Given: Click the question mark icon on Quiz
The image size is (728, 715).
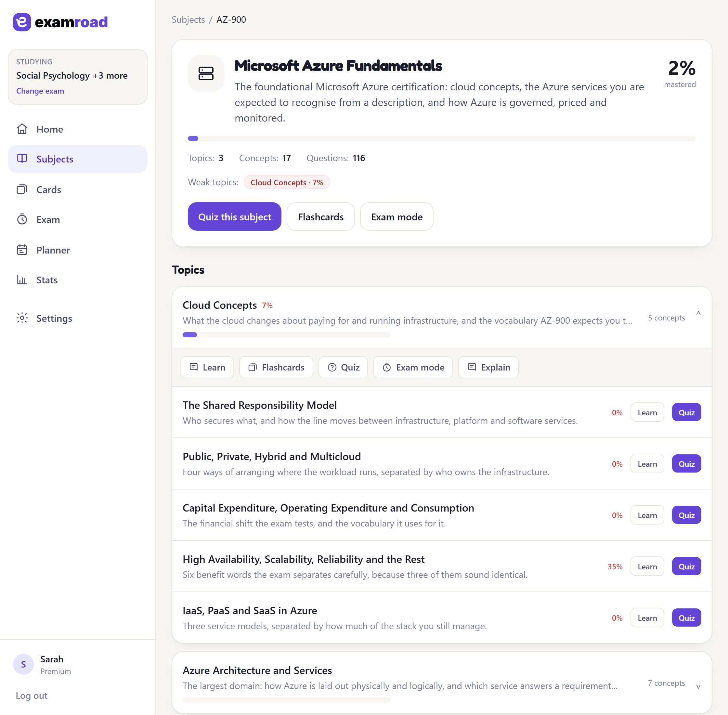Looking at the screenshot, I should 332,367.
